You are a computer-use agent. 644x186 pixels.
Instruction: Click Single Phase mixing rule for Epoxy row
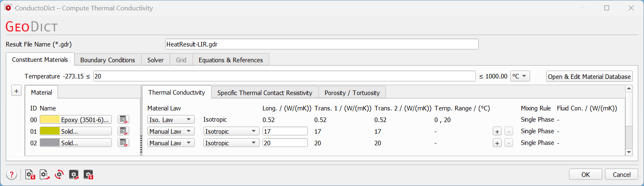(538, 120)
